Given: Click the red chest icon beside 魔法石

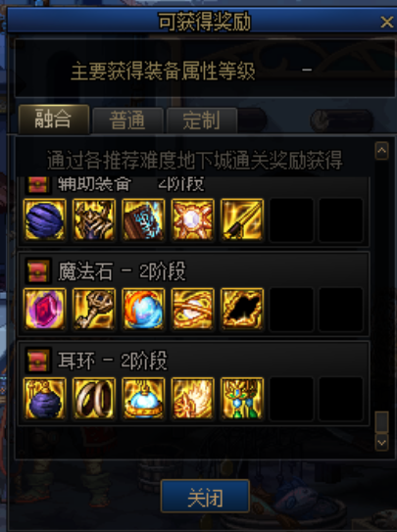Looking at the screenshot, I should pyautogui.click(x=38, y=271).
